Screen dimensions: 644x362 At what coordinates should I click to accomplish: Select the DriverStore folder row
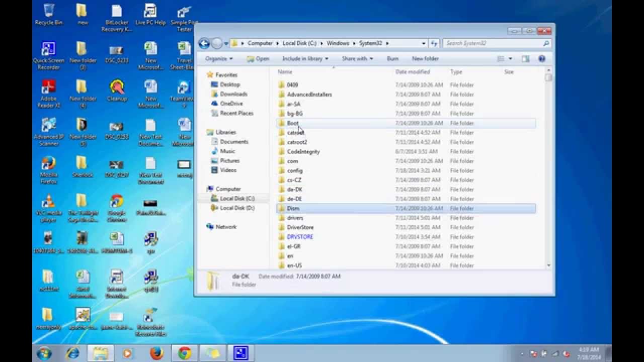[406, 227]
